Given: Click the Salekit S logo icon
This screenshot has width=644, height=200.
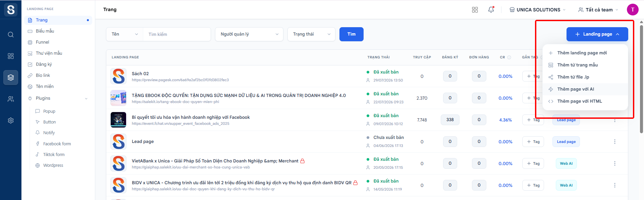Looking at the screenshot, I should [11, 9].
